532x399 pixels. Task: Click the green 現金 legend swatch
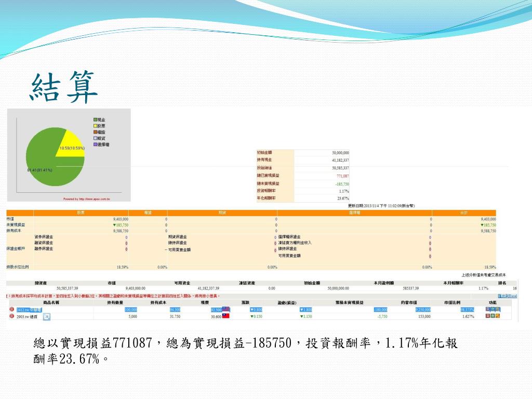pyautogui.click(x=96, y=120)
